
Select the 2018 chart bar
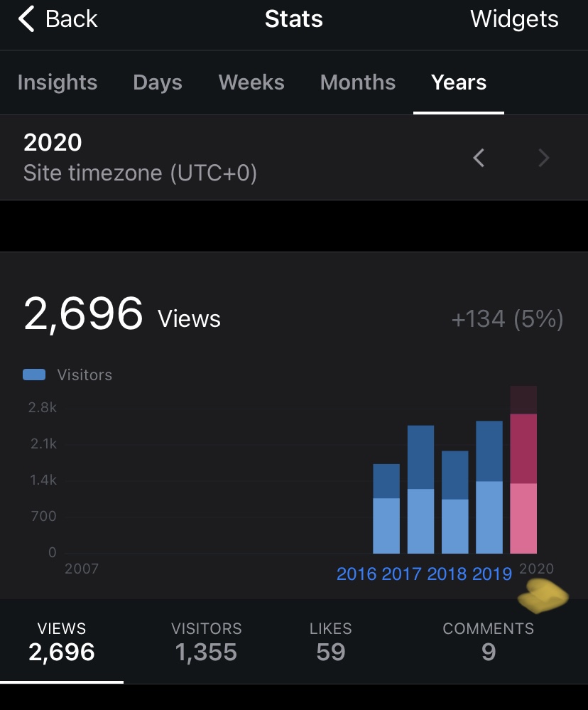455,502
